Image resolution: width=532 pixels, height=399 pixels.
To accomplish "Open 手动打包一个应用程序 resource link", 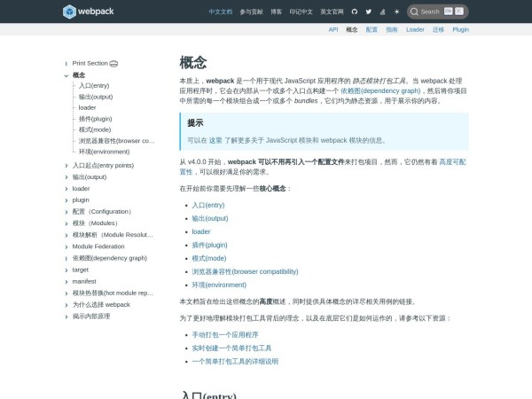I will click(x=225, y=335).
